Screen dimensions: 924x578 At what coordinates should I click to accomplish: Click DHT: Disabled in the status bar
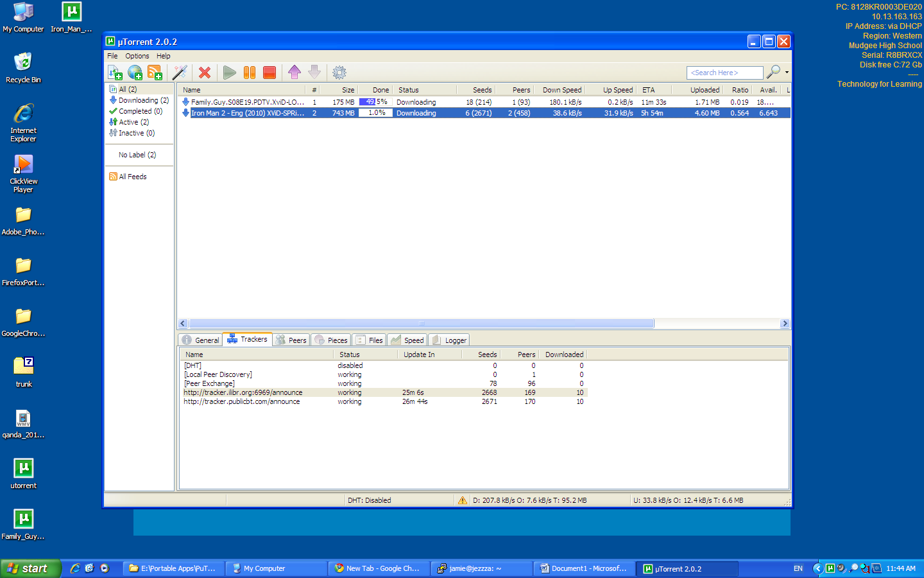click(369, 500)
